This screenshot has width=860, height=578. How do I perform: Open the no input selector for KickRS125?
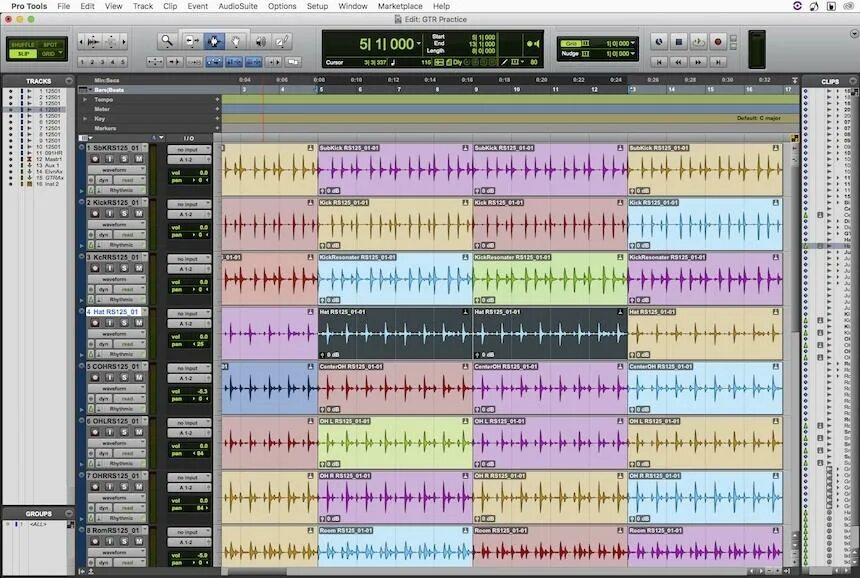(x=189, y=203)
